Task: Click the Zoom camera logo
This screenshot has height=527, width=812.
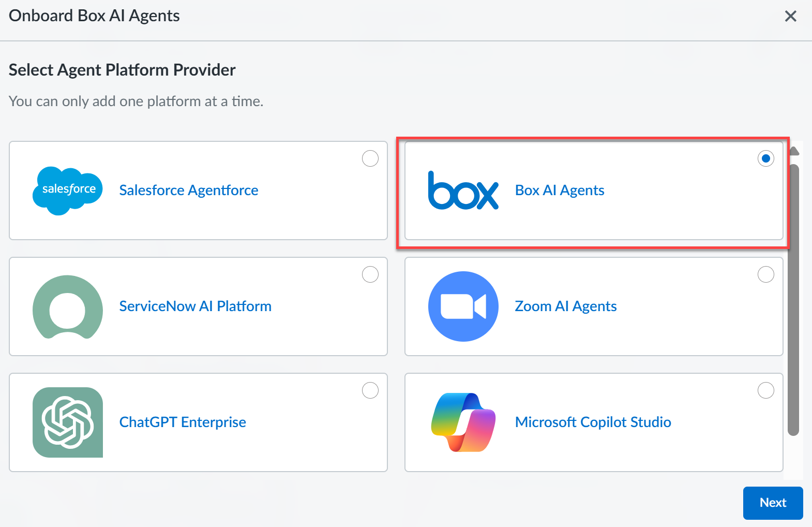Action: pyautogui.click(x=463, y=306)
